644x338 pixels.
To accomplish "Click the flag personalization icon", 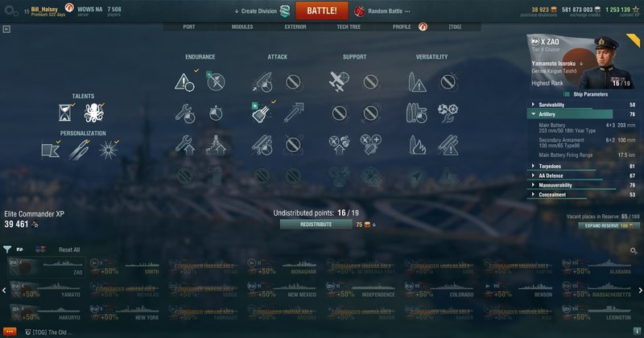I will 51,150.
